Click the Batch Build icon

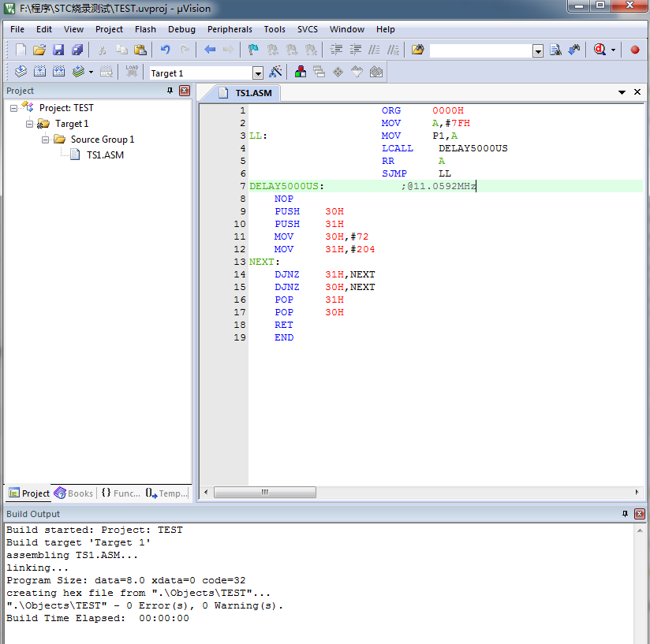78,72
